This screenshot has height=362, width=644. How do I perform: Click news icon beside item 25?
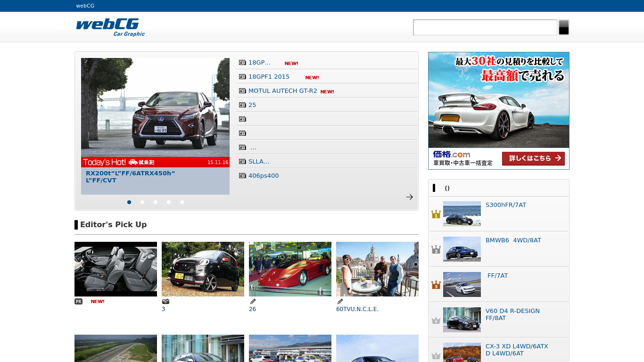[242, 105]
